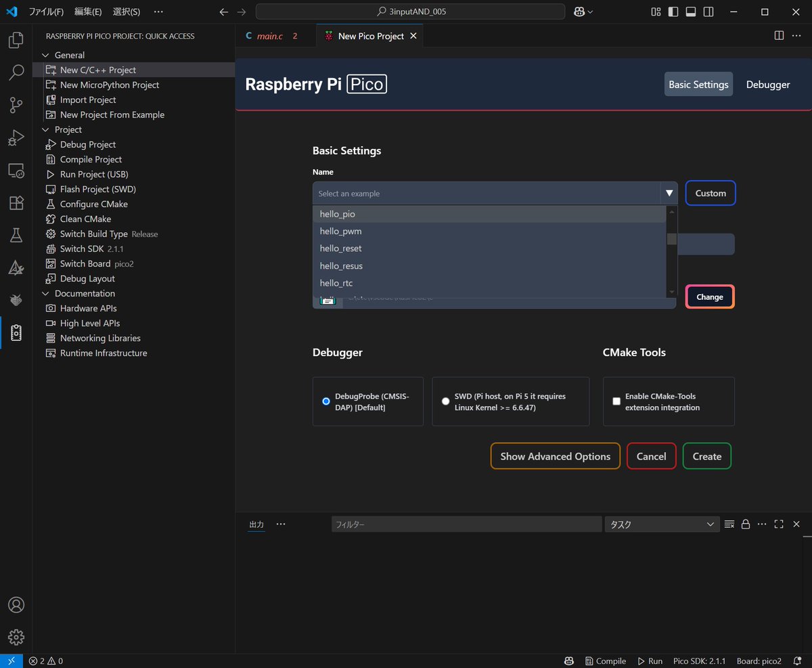The height and width of the screenshot is (668, 812).
Task: Click the Create button
Action: pos(706,456)
